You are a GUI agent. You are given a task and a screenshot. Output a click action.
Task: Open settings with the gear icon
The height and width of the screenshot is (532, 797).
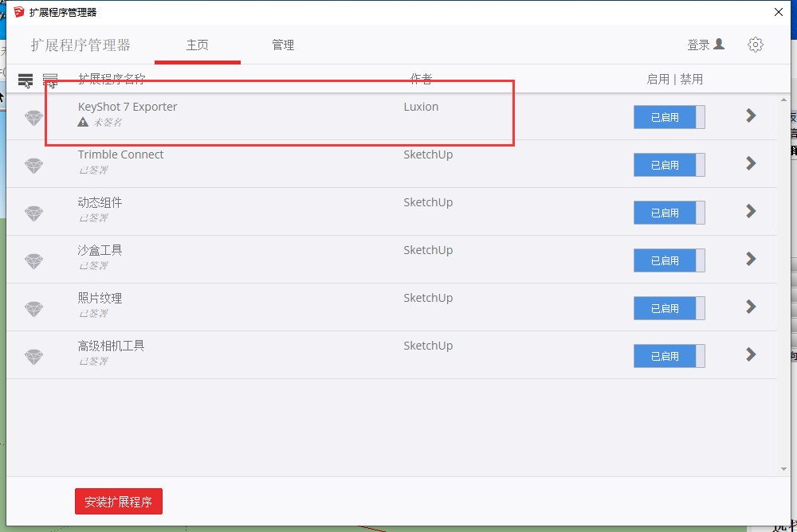(x=756, y=45)
